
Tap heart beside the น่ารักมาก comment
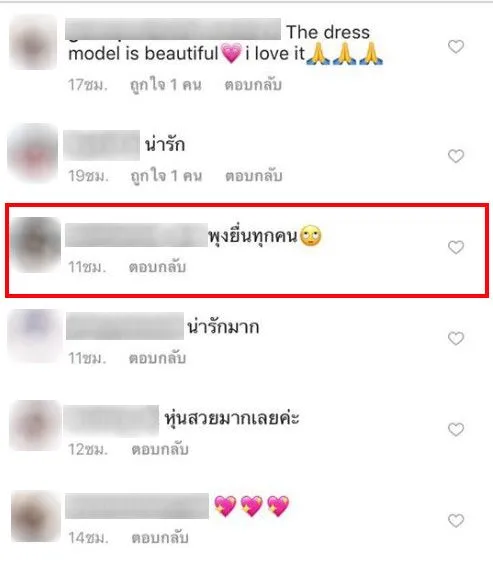tap(456, 338)
